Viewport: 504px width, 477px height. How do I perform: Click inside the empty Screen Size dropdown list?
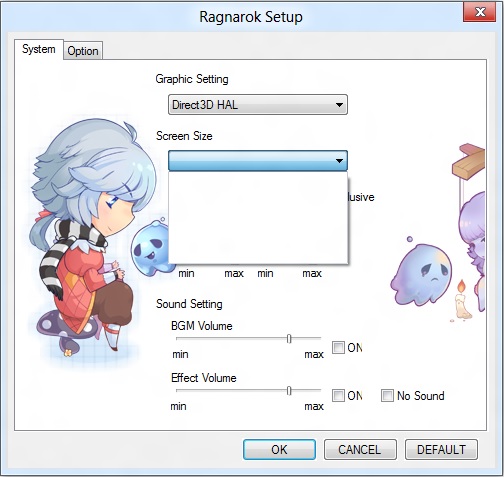[x=258, y=218]
